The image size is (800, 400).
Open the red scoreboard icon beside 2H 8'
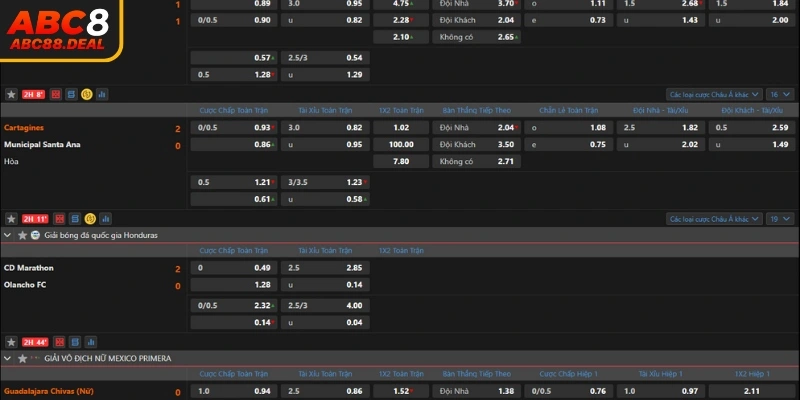(x=56, y=94)
